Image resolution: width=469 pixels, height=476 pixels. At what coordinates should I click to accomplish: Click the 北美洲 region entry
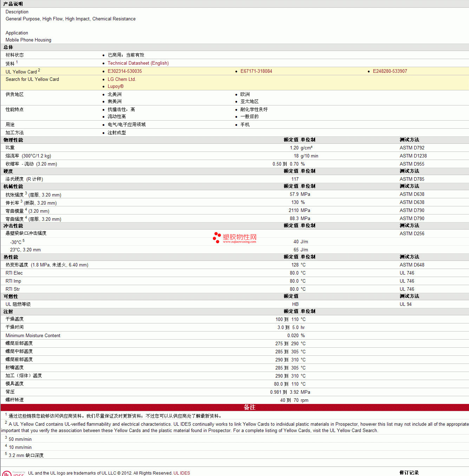(x=115, y=95)
